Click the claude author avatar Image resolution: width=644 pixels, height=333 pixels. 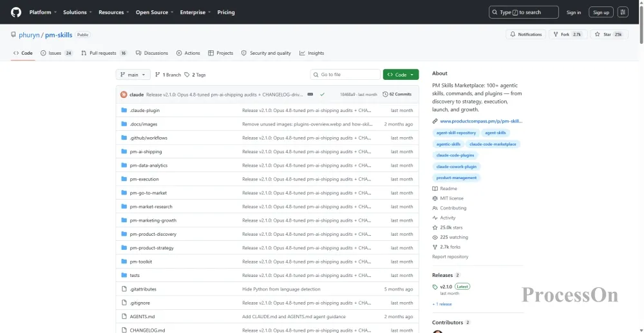[x=124, y=95]
